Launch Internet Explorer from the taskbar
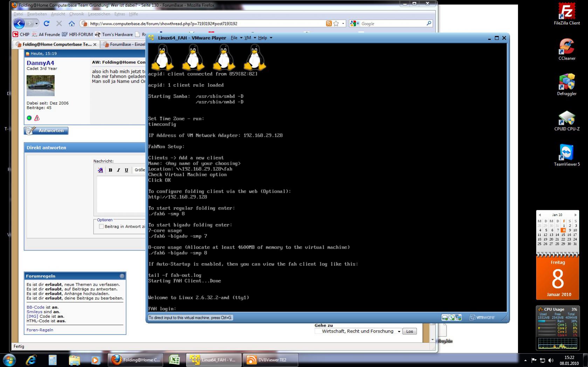Viewport: 588px width, 367px height. [31, 360]
